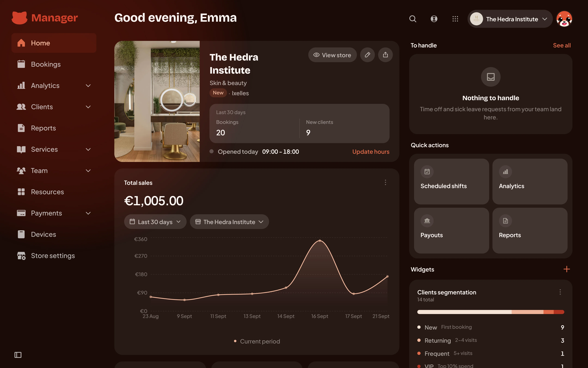Expand the Team sidebar chevron
Screen dimensions: 588x368
88,171
